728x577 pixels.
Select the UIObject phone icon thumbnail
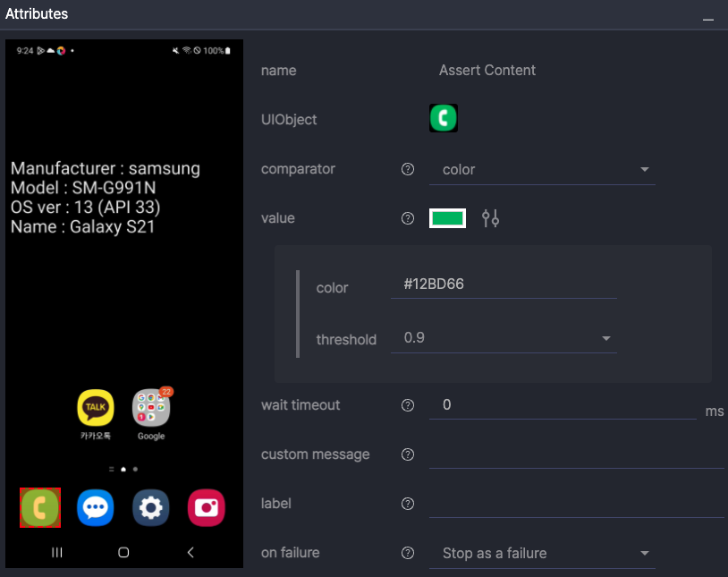pyautogui.click(x=444, y=119)
